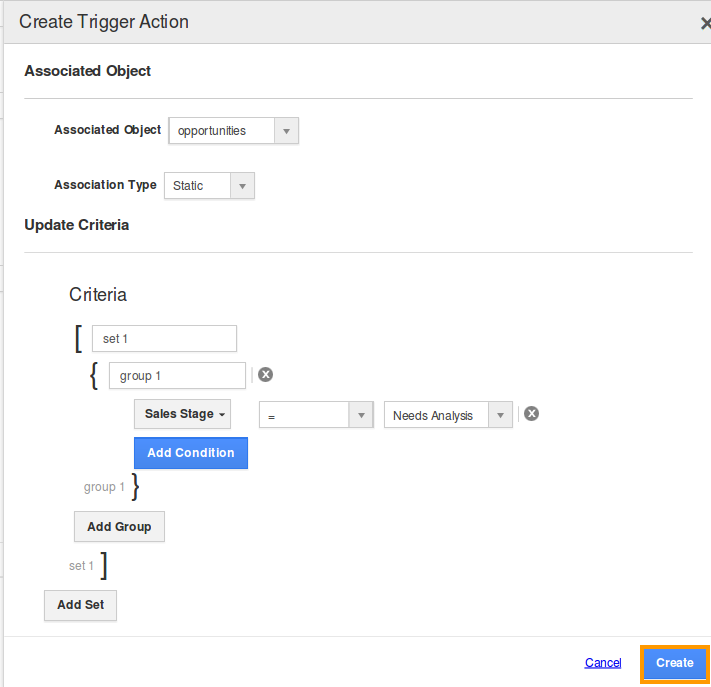Cancel the trigger action dialog
Image resolution: width=711 pixels, height=687 pixels.
pyautogui.click(x=603, y=663)
